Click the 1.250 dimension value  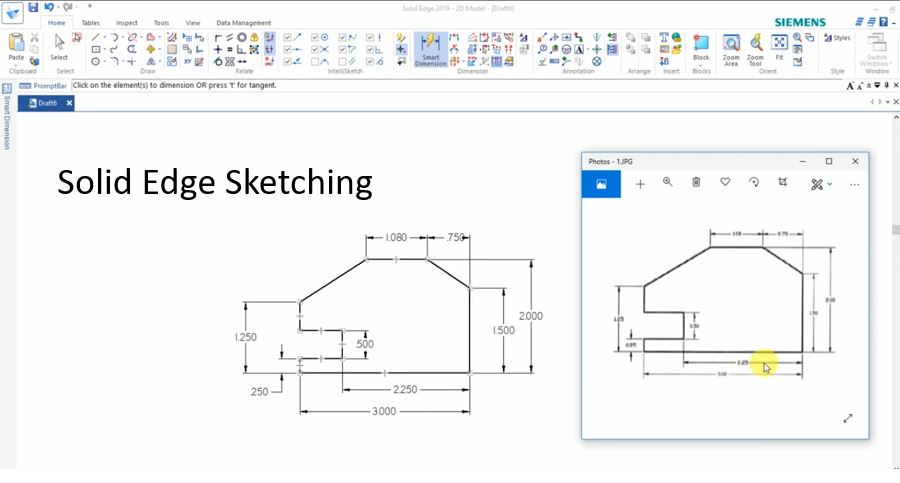(x=245, y=337)
